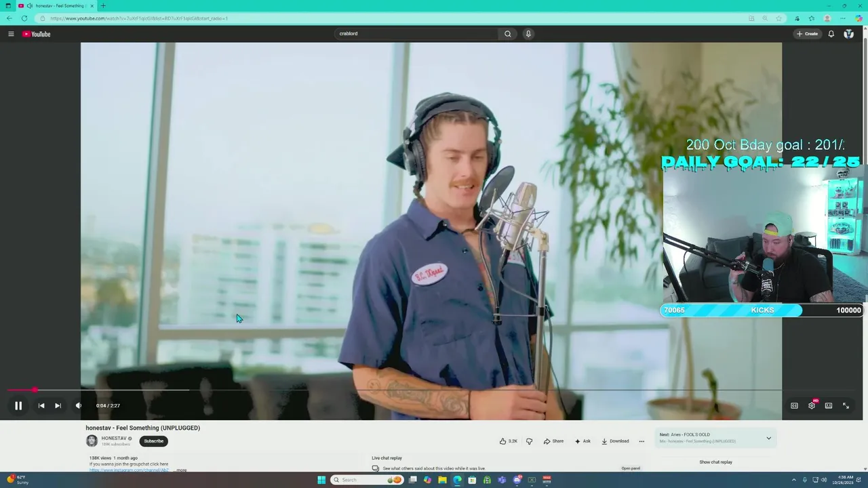The image size is (868, 488).
Task: Open Copilot app from the taskbar
Action: point(427,480)
